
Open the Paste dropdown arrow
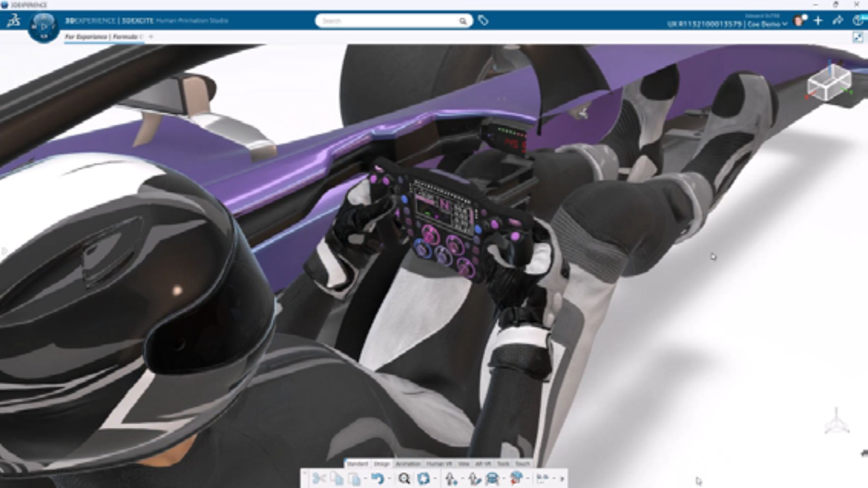(x=365, y=479)
